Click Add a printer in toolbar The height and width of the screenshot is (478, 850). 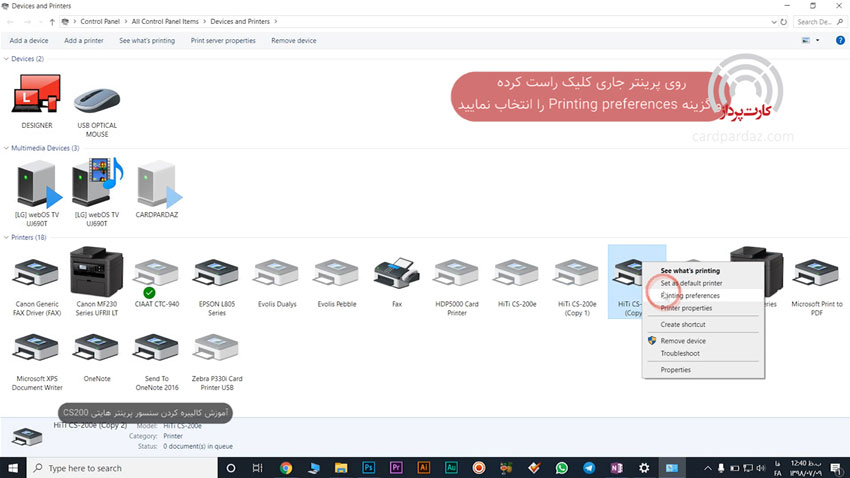[83, 41]
